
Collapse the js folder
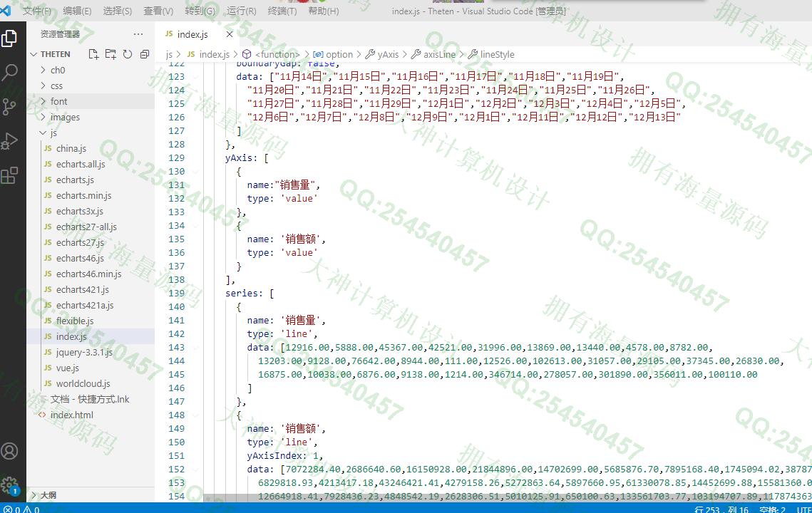(x=91, y=133)
